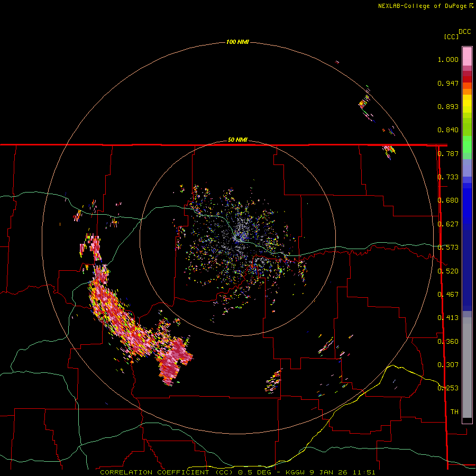Click the 0.680 scale value
The image size is (476, 476).
click(448, 200)
